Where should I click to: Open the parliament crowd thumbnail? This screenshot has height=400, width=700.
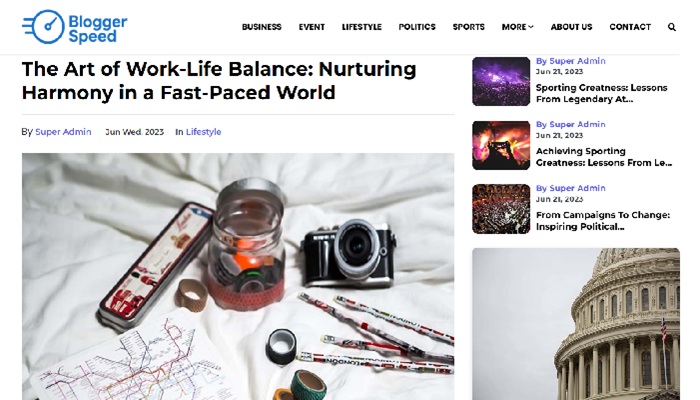click(501, 209)
